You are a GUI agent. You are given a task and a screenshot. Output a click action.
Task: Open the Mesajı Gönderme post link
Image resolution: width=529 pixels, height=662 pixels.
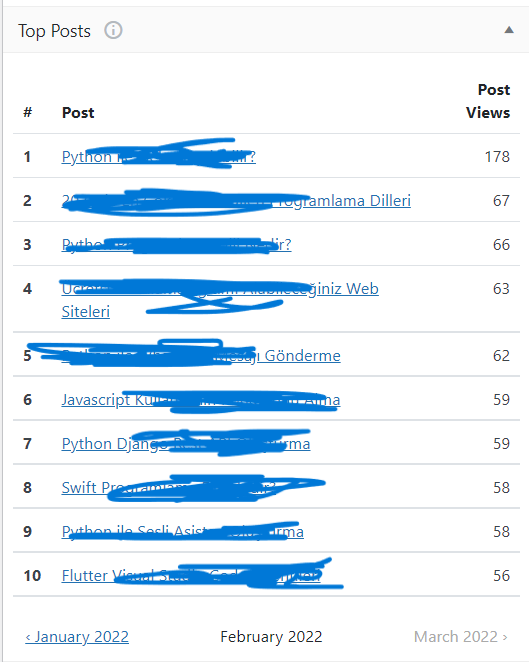point(201,355)
